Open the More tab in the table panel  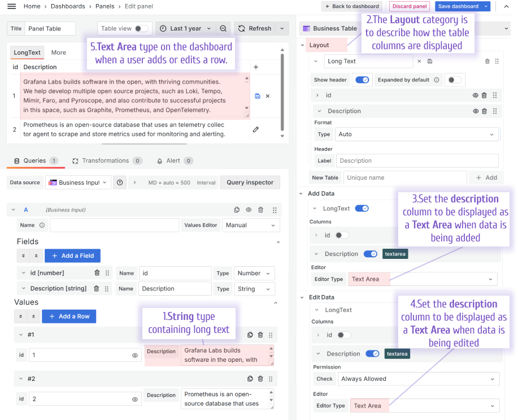point(59,53)
